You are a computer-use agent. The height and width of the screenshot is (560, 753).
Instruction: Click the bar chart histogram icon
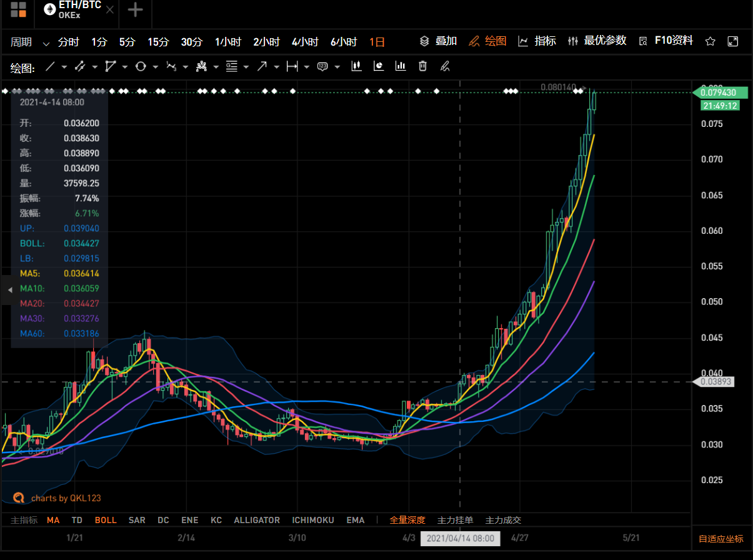pyautogui.click(x=401, y=66)
